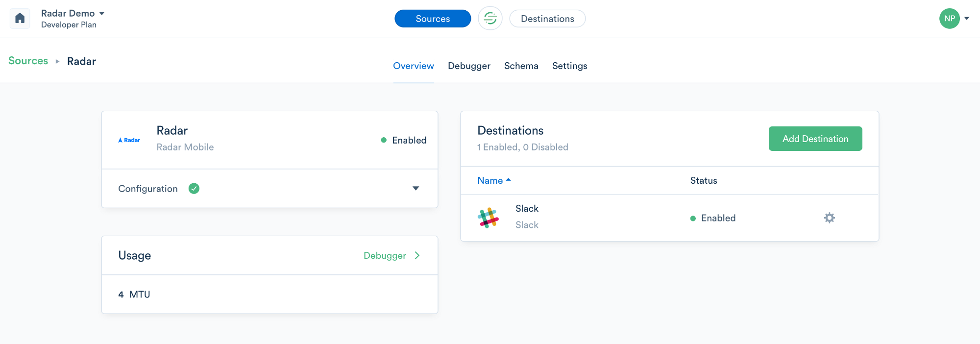Open the account menu arrow beside NP
980x344 pixels.
[967, 19]
